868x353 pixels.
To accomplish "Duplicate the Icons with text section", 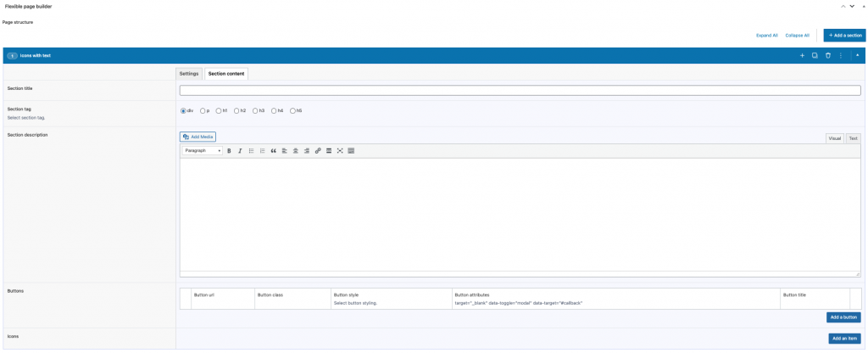I will click(815, 55).
